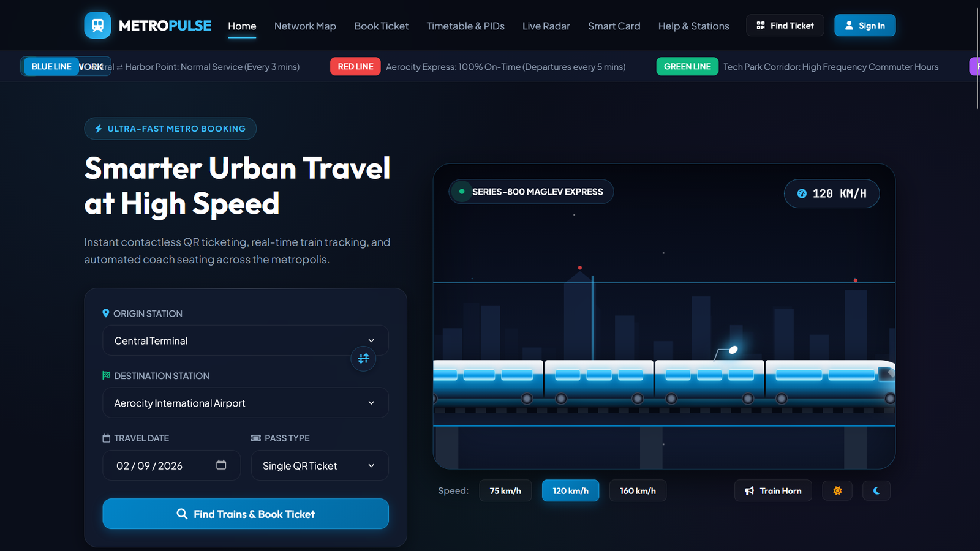Screen dimensions: 980x551
Task: Switch to night mode with moon icon
Action: 876,490
